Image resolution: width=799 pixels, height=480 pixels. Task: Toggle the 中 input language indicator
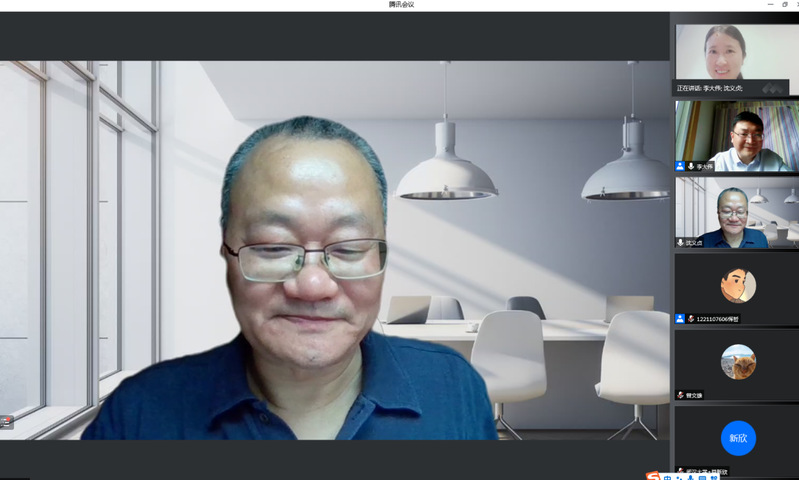coord(667,477)
